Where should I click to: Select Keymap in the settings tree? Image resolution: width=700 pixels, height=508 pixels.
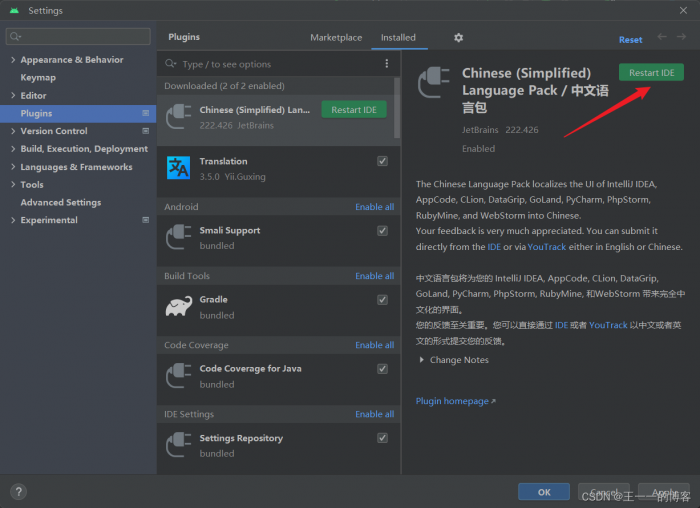pos(38,78)
